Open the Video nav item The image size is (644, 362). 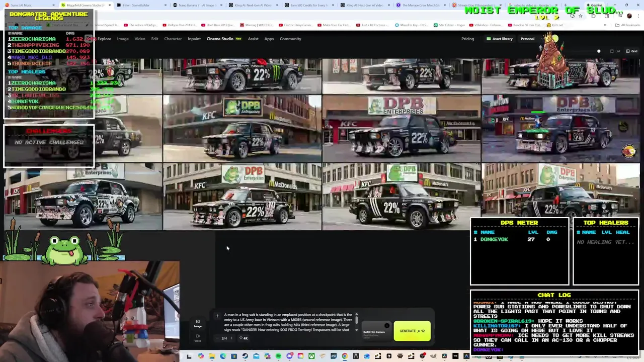[x=140, y=39]
